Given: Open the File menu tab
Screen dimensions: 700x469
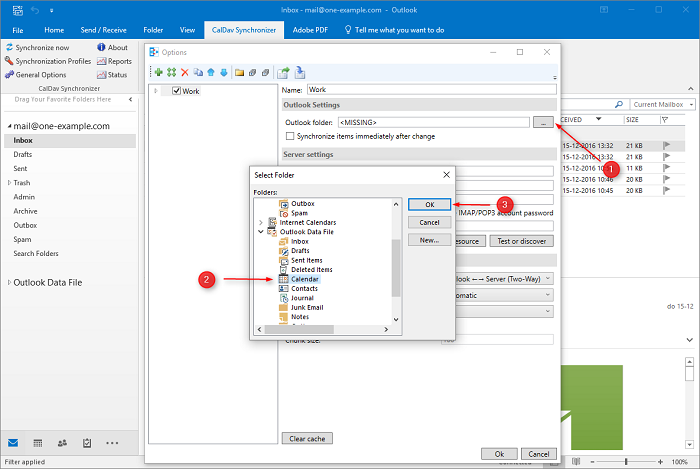Looking at the screenshot, I should 18,31.
